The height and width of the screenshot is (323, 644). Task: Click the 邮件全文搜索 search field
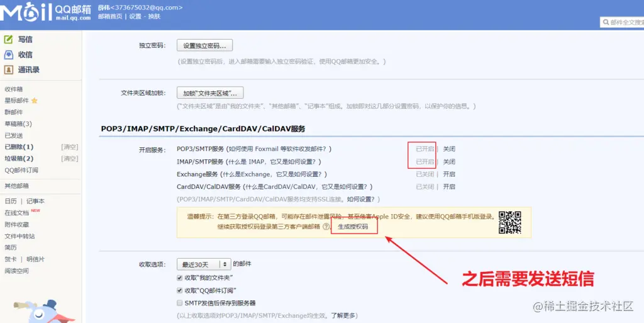click(622, 22)
